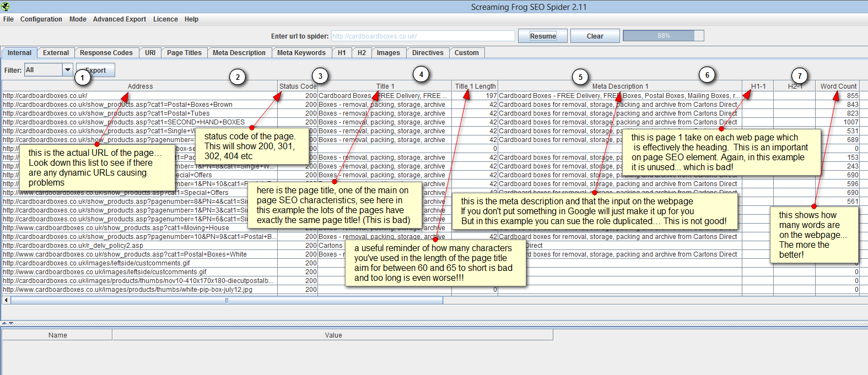
Task: Sort by the Word Count column header
Action: point(838,86)
